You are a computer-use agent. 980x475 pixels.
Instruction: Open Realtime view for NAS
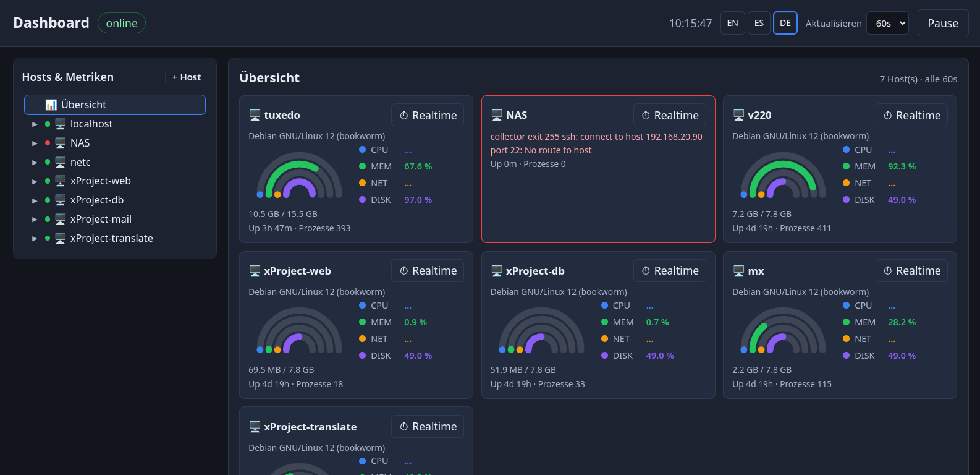(670, 115)
